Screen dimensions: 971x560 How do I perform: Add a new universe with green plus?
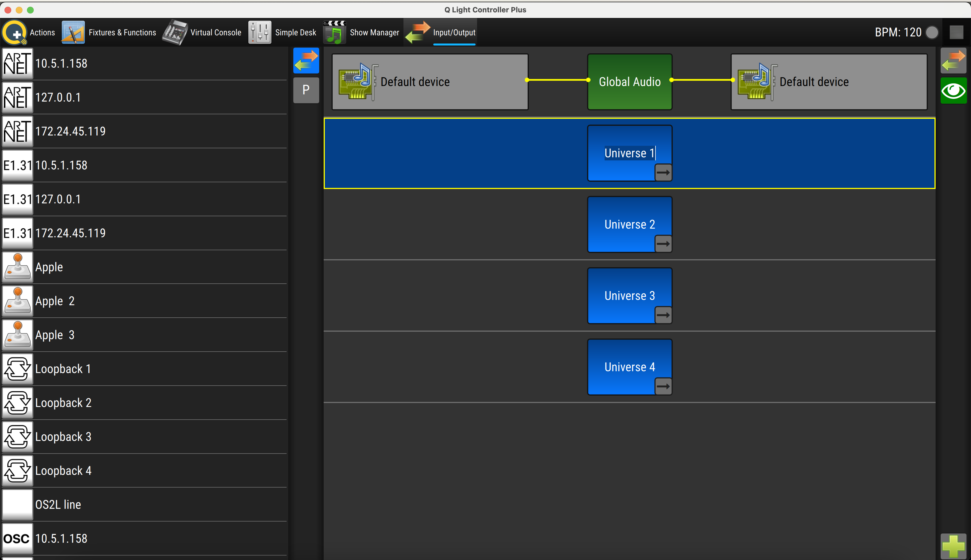point(954,547)
